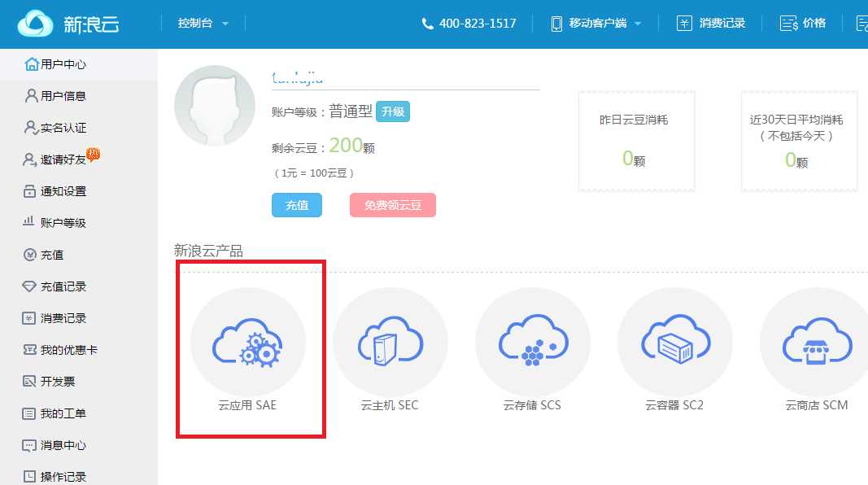The image size is (868, 485).
Task: Click the 近30天日平均消耗 stats card
Action: click(799, 141)
